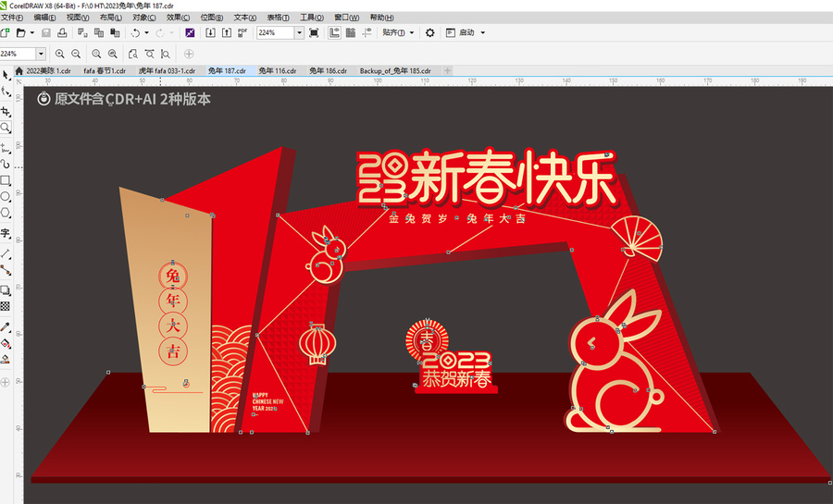Print the current document
The image size is (833, 504).
click(62, 33)
